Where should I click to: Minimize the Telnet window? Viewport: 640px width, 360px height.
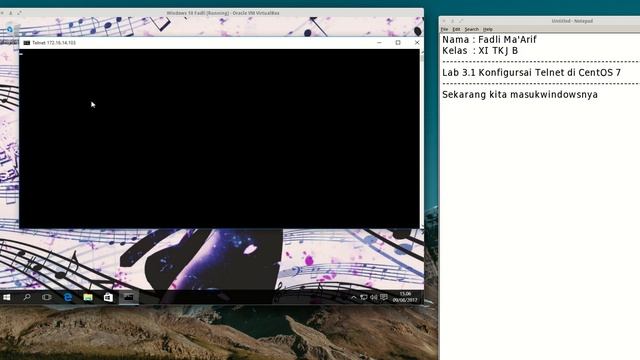379,42
